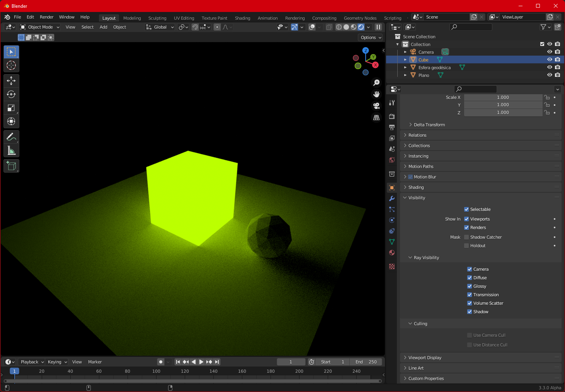The height and width of the screenshot is (392, 565).
Task: Open the Particles properties tab
Action: [x=392, y=209]
